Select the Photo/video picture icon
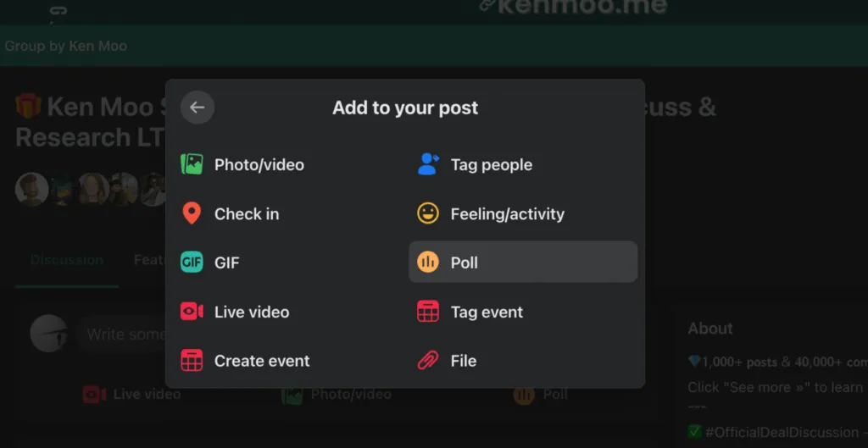Image resolution: width=868 pixels, height=448 pixels. coord(192,164)
